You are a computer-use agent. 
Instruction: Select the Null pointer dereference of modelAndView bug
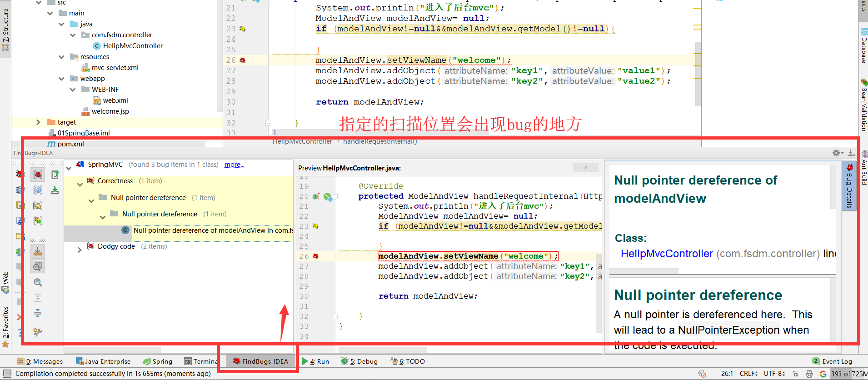(213, 230)
